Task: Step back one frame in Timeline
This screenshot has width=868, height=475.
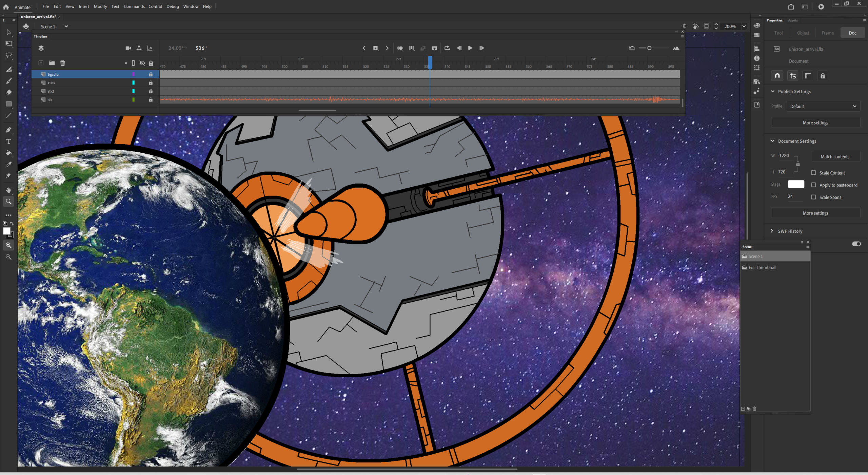Action: point(459,48)
